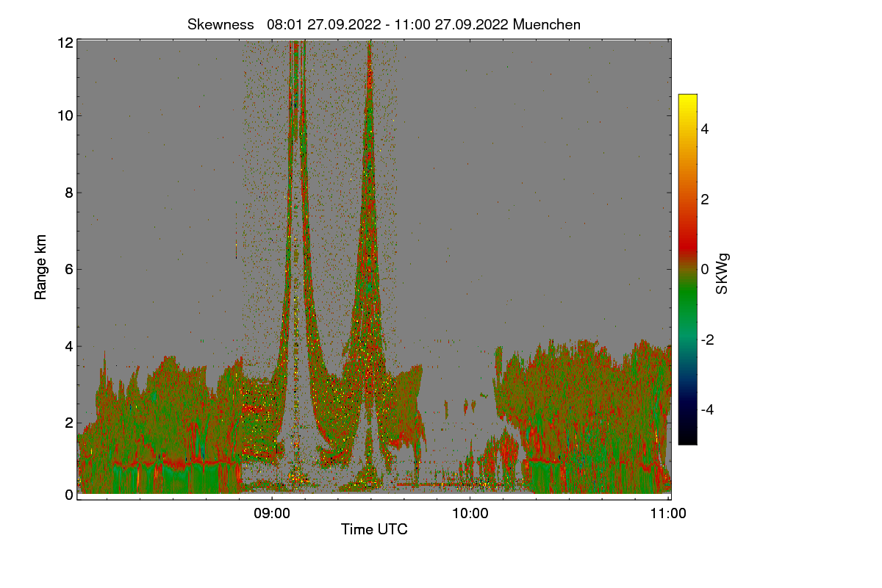Viewport: 882px width, 588px height.
Task: Click the 'Time UTC' x-axis label
Action: [374, 529]
